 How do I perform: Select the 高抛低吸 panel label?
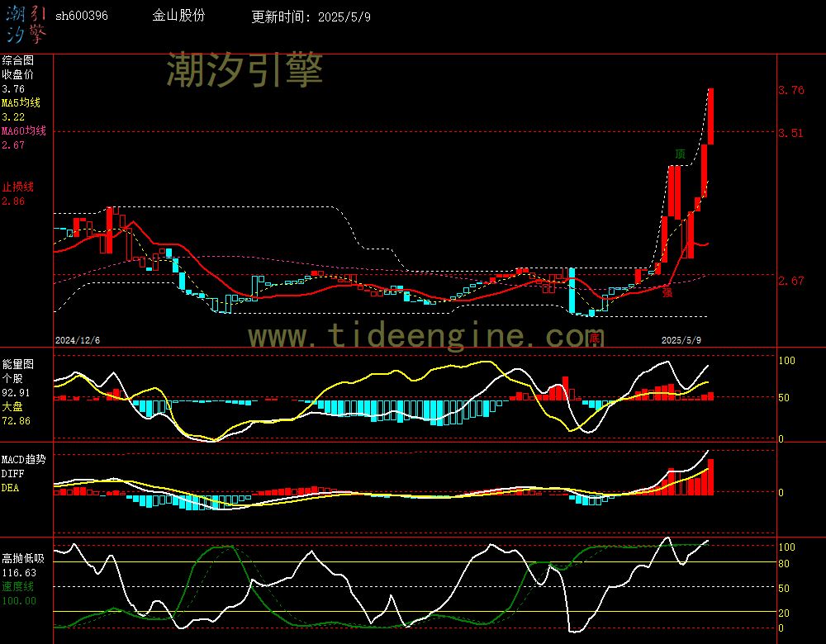coord(22,559)
